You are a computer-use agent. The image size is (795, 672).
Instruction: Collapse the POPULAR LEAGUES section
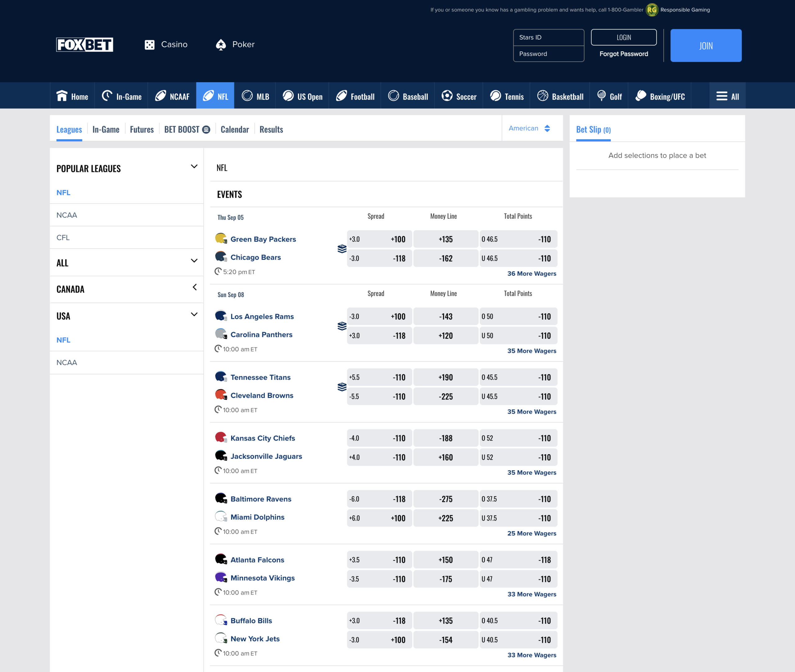click(194, 166)
